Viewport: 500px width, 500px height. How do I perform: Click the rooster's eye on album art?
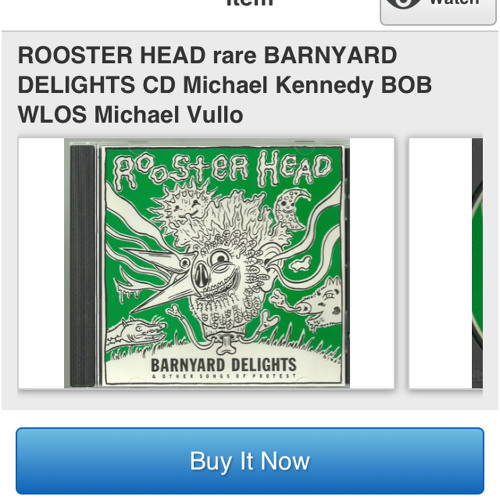click(x=222, y=258)
